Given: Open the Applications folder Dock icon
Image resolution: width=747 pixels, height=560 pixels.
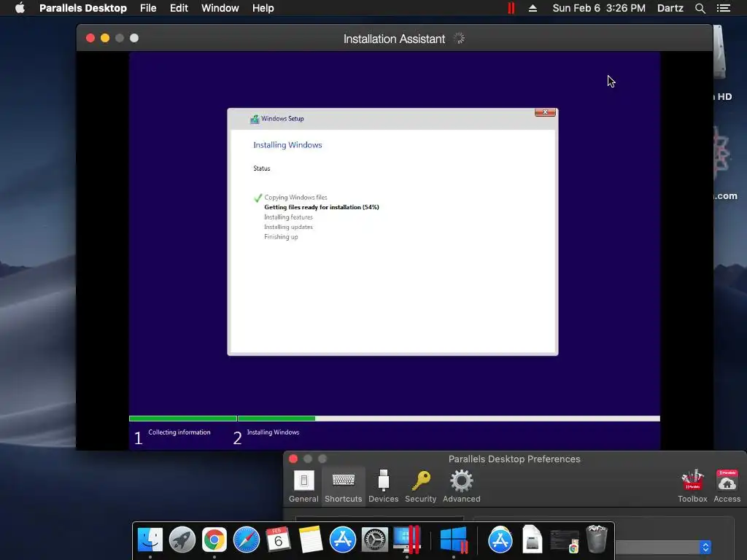Looking at the screenshot, I should 500,540.
